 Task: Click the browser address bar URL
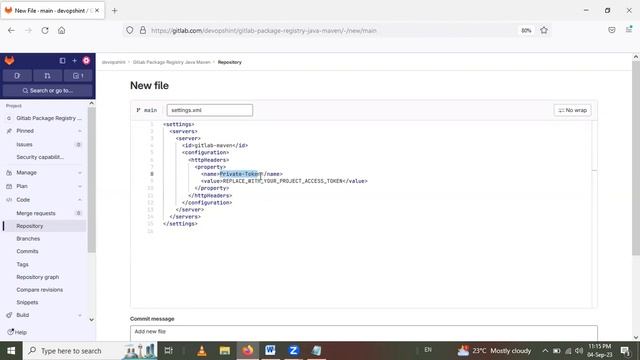point(264,31)
